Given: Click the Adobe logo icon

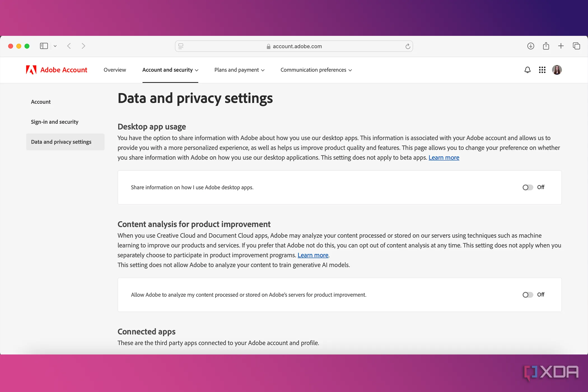Looking at the screenshot, I should [x=31, y=70].
